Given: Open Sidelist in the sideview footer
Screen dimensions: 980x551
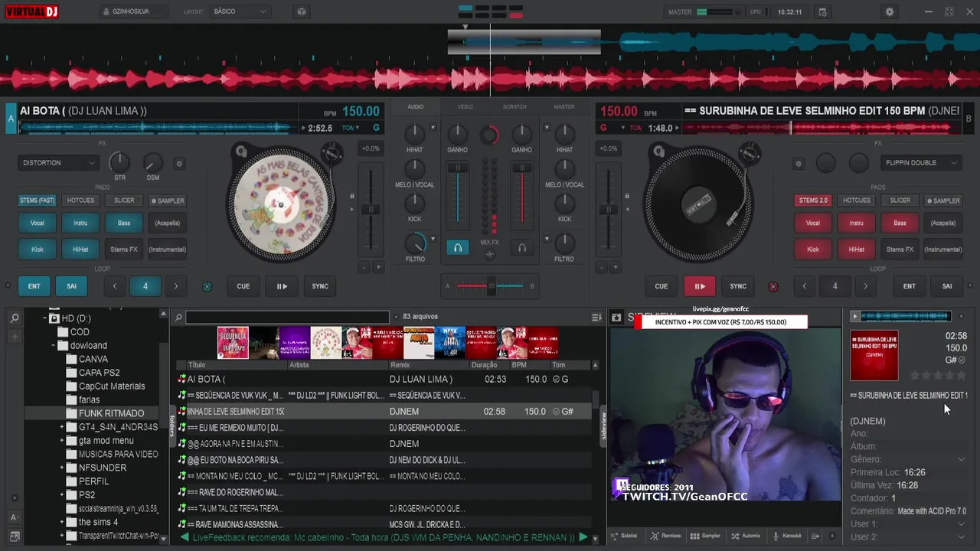Looking at the screenshot, I should [x=623, y=536].
